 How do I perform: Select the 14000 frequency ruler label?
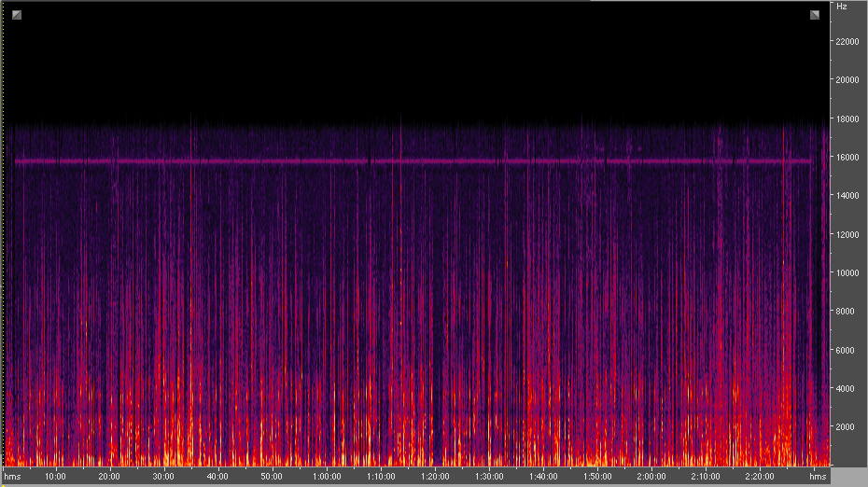[847, 196]
